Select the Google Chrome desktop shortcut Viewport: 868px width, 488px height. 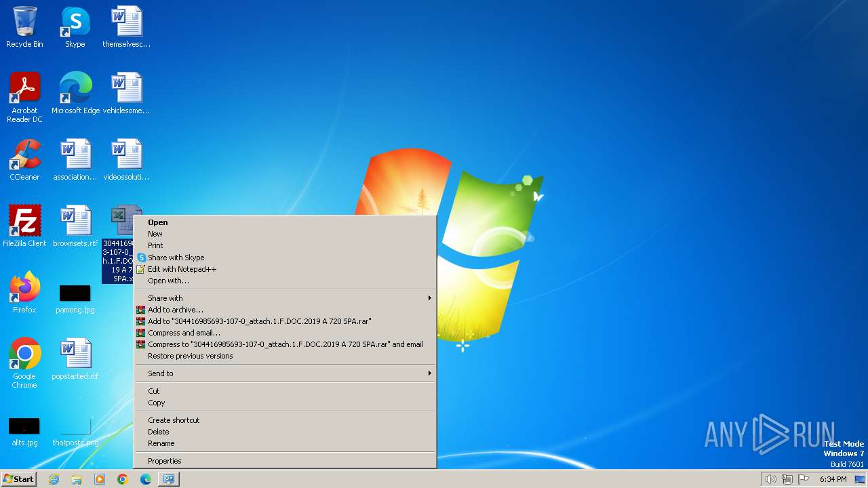[x=24, y=363]
